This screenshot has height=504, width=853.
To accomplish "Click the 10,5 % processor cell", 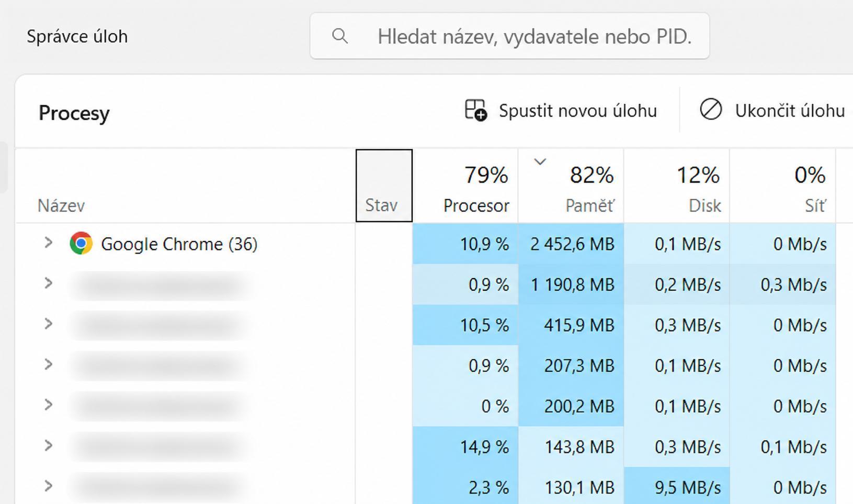I will pyautogui.click(x=465, y=325).
